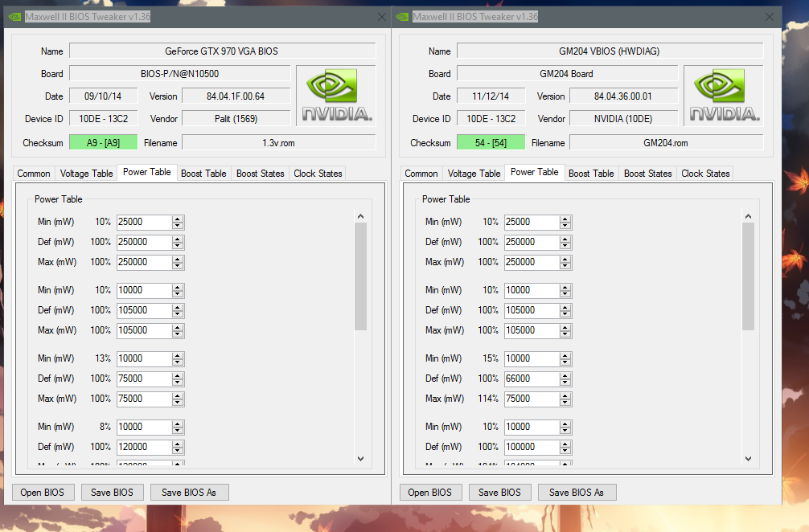
Task: Click the right Power Table scrollbar thumb
Action: tap(748, 276)
